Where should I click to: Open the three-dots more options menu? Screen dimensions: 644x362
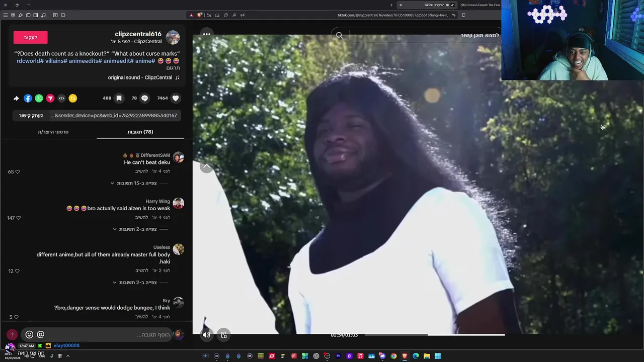207,34
